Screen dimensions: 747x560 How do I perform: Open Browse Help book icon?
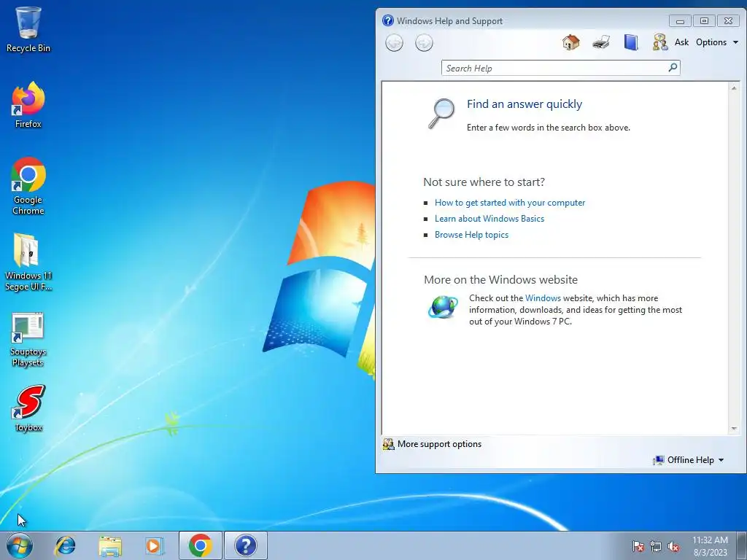coord(631,42)
